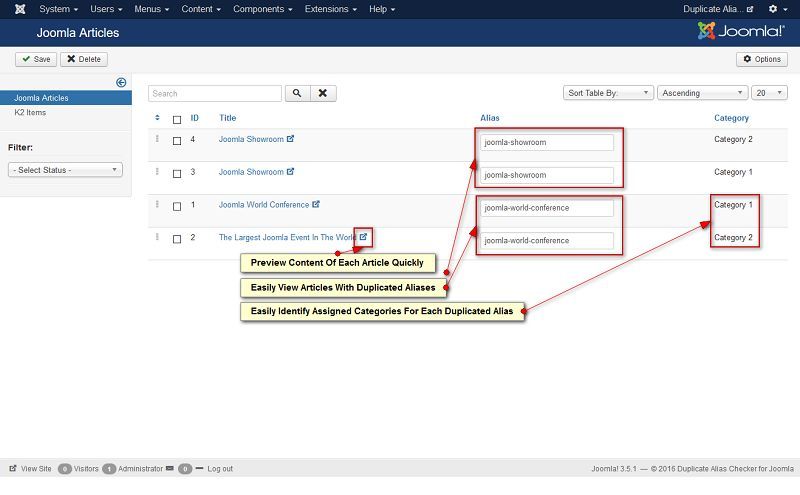Open the Sort Table By dropdown

(x=608, y=93)
